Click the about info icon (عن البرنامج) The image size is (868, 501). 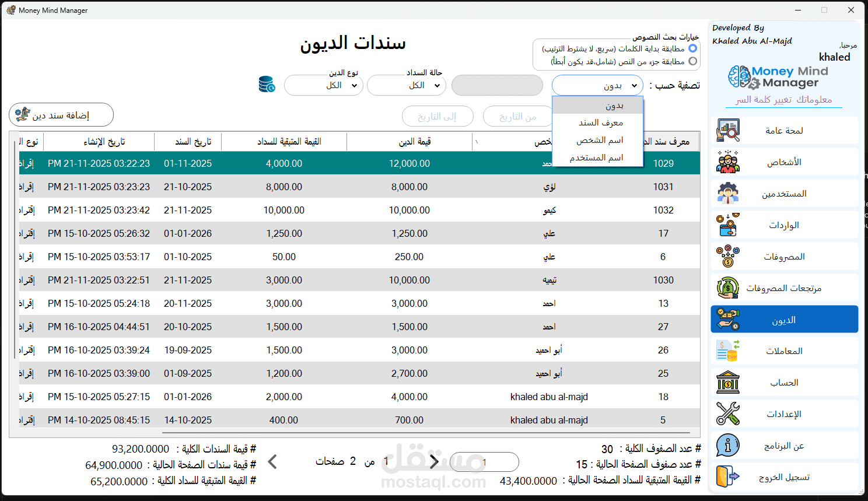tap(728, 446)
